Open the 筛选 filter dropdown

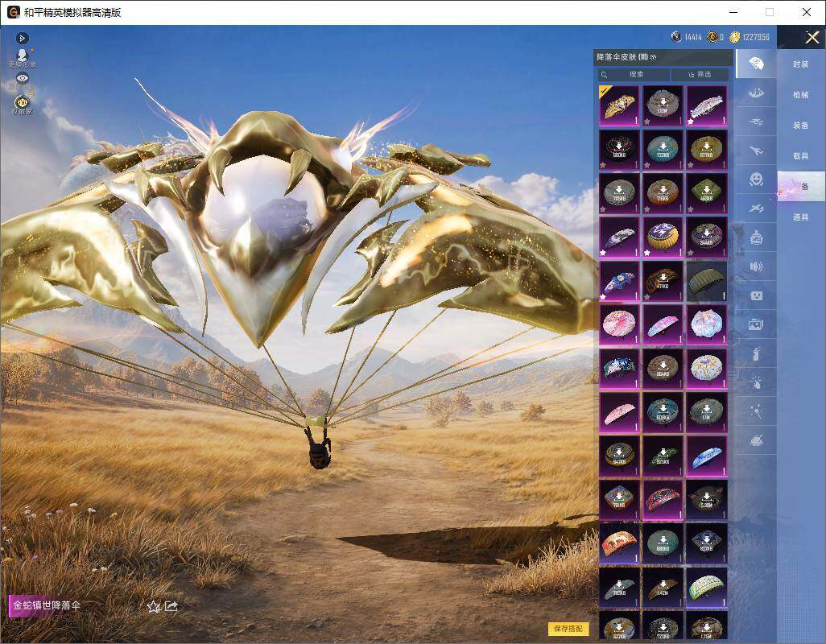tap(700, 74)
